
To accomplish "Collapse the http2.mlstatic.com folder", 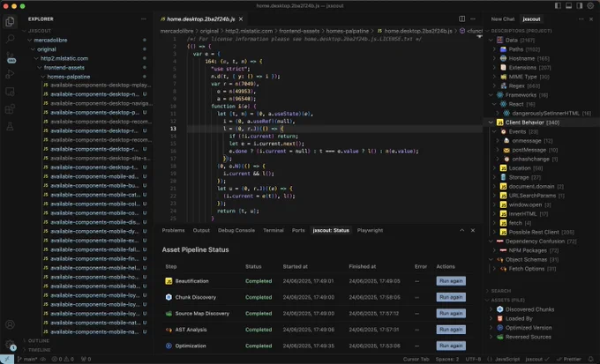I will pyautogui.click(x=36, y=58).
